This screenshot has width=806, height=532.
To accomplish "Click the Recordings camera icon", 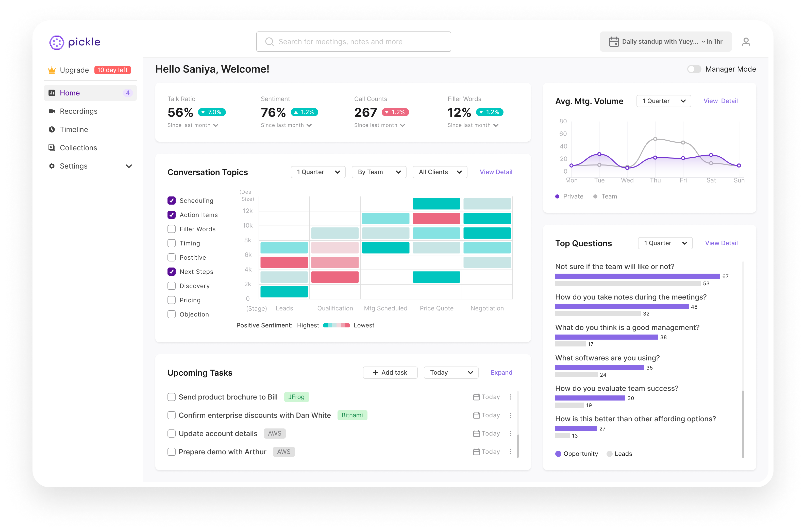I will [52, 111].
